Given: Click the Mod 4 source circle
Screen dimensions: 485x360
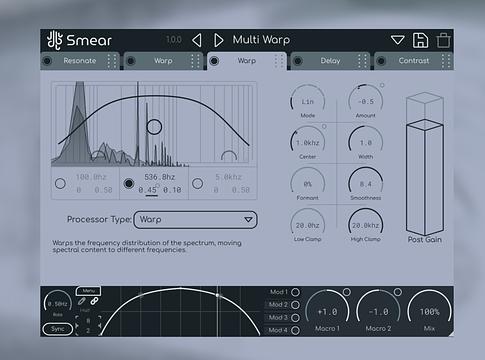Looking at the screenshot, I should [295, 330].
